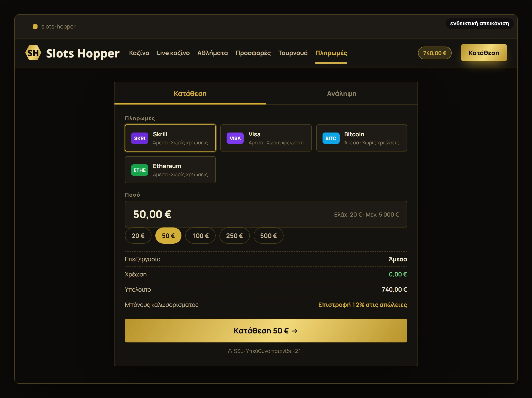
Task: Open the Live καζίνο nav item
Action: tap(173, 53)
